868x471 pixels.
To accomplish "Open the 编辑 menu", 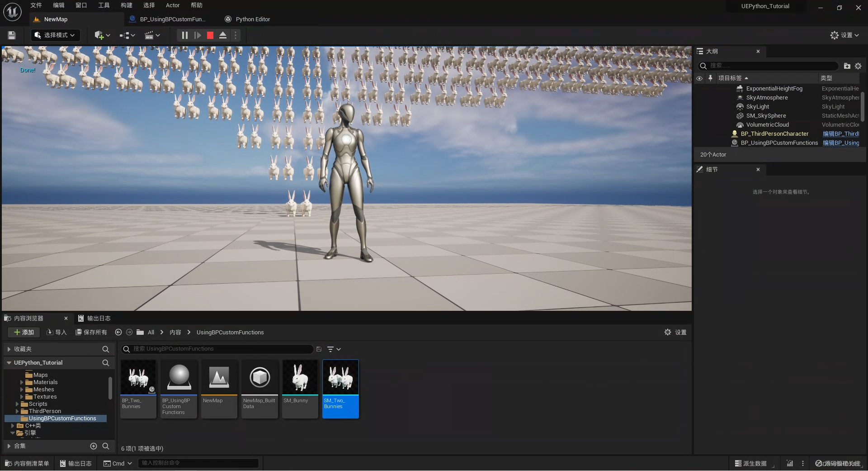I will coord(59,5).
